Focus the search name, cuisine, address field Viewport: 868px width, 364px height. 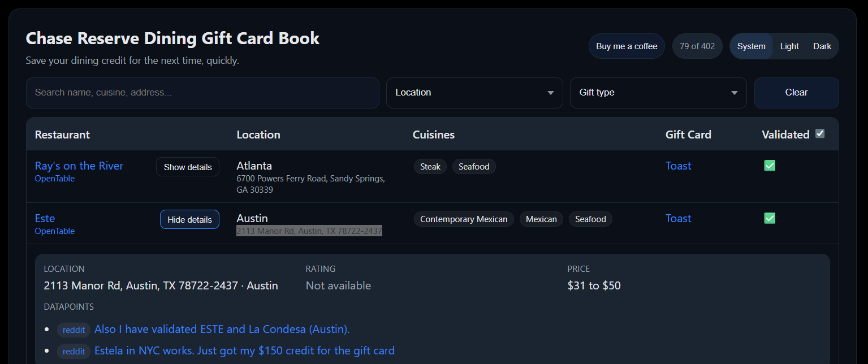(x=202, y=93)
